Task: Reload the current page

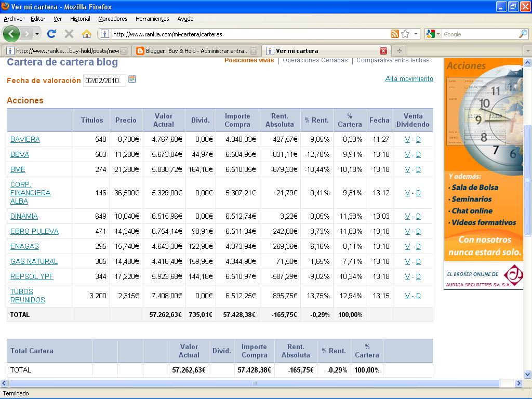Action: (x=51, y=34)
